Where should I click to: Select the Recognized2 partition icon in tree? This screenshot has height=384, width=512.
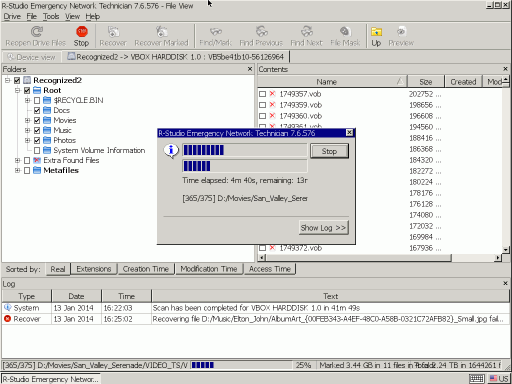(27, 80)
